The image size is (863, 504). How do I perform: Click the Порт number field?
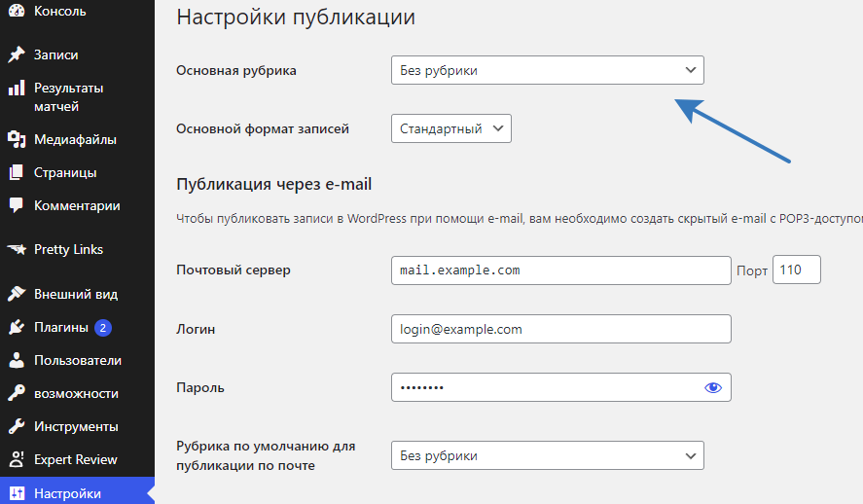[797, 270]
